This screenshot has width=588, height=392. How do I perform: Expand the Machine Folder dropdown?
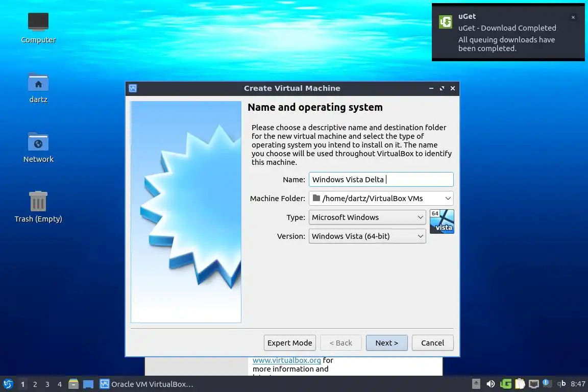pos(448,198)
